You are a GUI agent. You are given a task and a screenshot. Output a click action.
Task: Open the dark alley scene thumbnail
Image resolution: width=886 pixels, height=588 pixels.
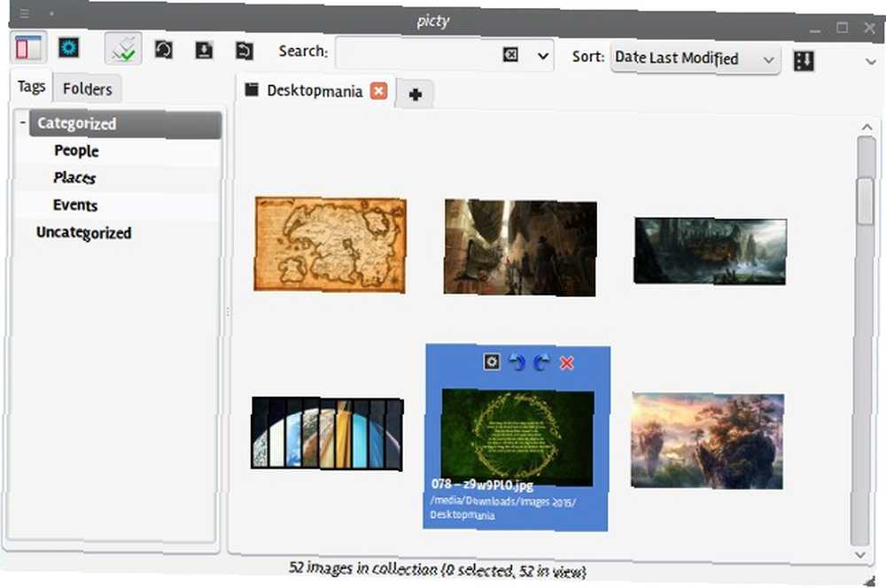(x=520, y=247)
